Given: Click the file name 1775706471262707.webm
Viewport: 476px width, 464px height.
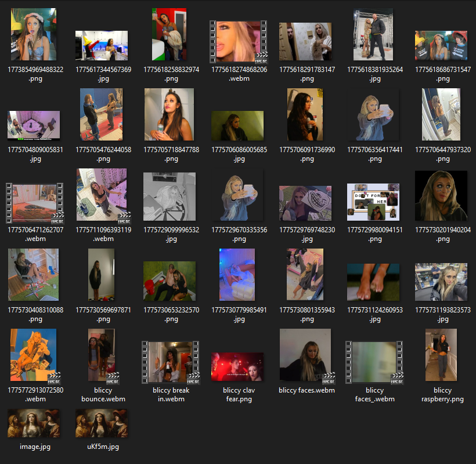Looking at the screenshot, I should (x=35, y=235).
